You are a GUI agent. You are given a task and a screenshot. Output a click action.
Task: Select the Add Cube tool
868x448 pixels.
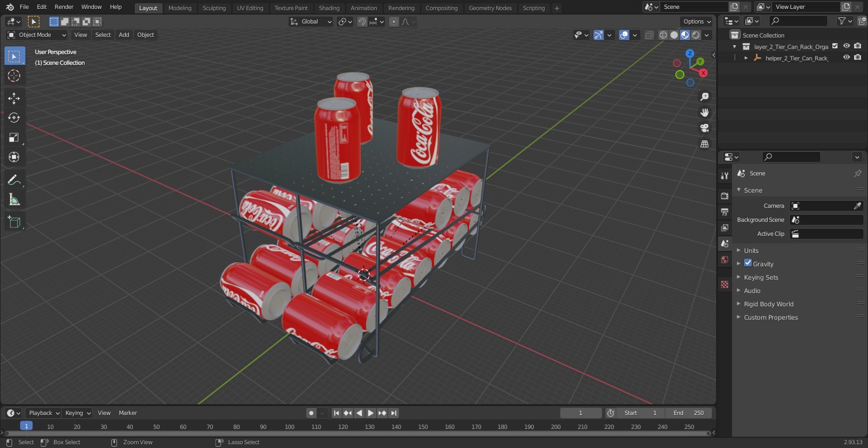coord(14,222)
